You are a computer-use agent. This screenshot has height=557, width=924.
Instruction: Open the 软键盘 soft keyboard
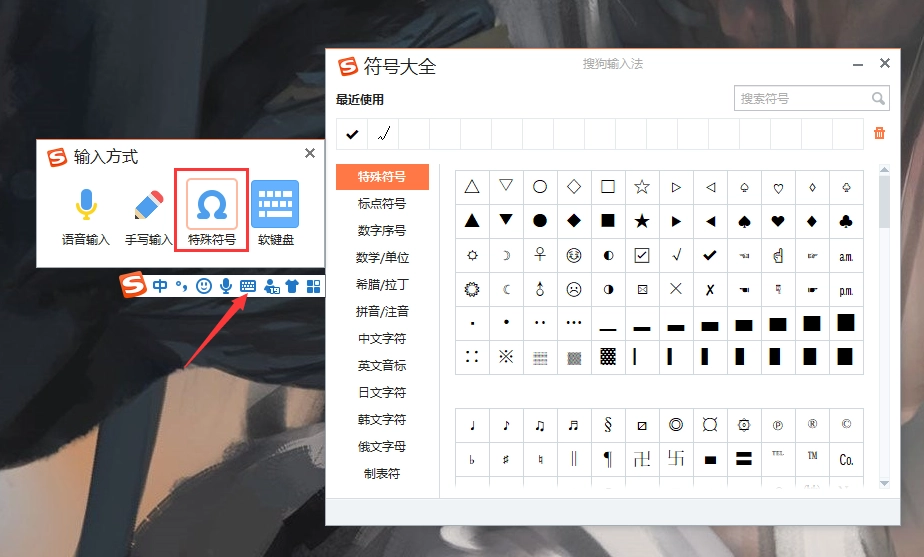click(274, 207)
